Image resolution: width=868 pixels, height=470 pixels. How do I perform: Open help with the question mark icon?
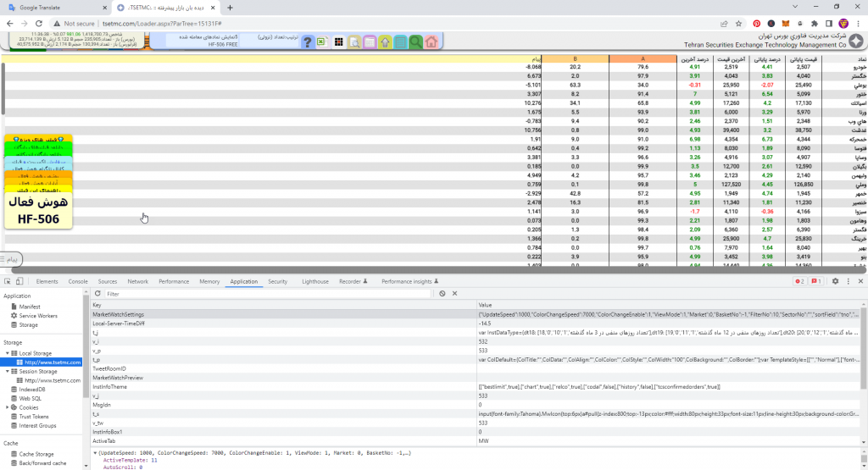pos(308,41)
